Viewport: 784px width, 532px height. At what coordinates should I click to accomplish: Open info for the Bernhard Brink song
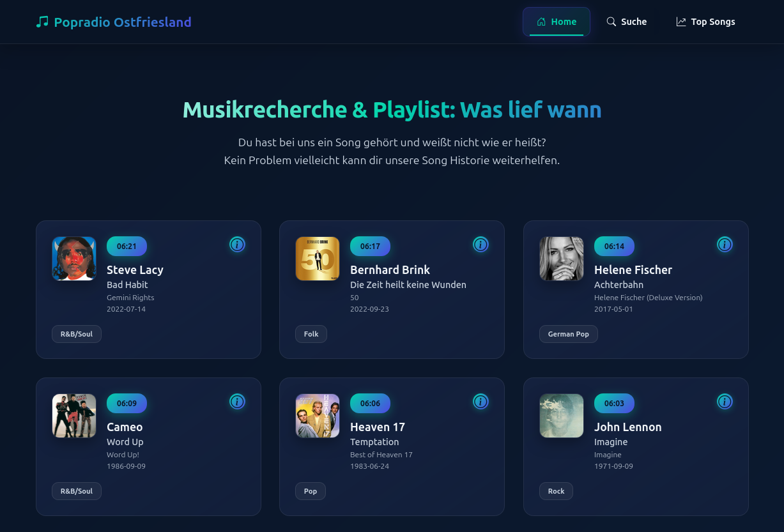[480, 245]
